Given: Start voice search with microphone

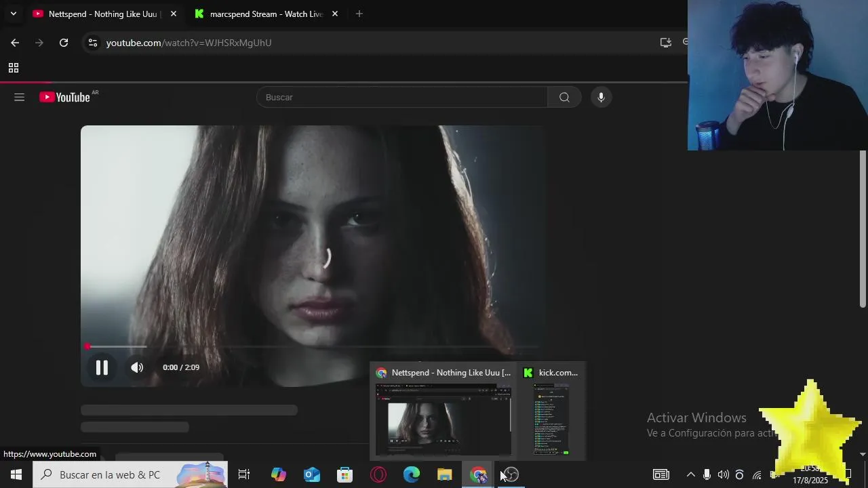Looking at the screenshot, I should coord(601,98).
